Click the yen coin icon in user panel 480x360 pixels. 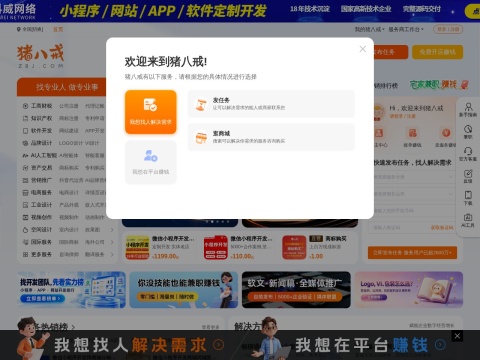(446, 133)
